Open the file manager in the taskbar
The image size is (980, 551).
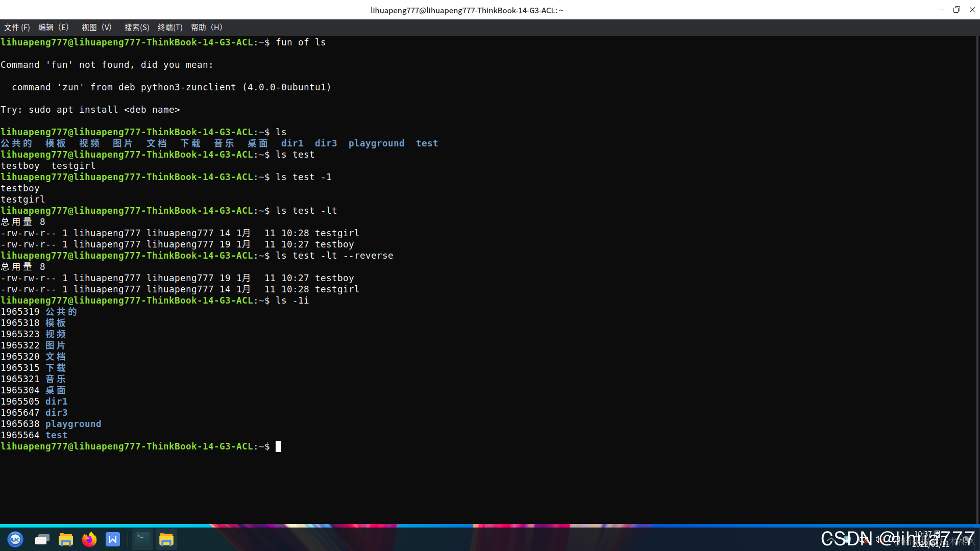[x=65, y=539]
